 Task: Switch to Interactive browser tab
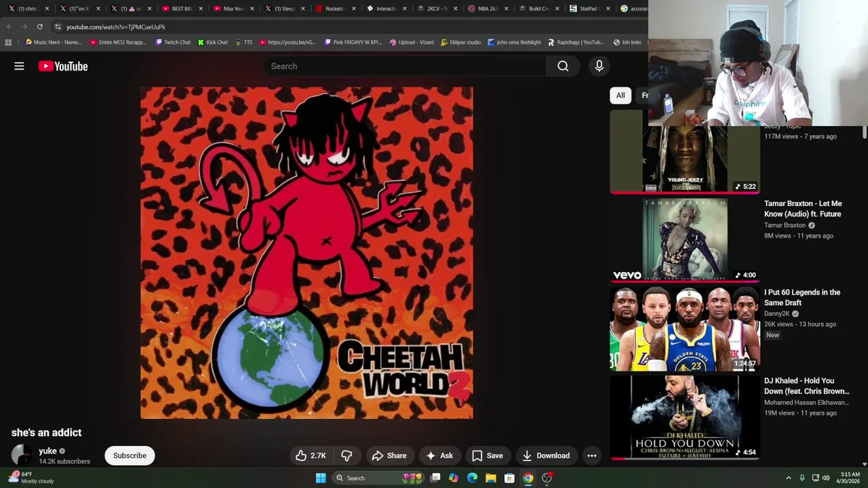(x=382, y=9)
